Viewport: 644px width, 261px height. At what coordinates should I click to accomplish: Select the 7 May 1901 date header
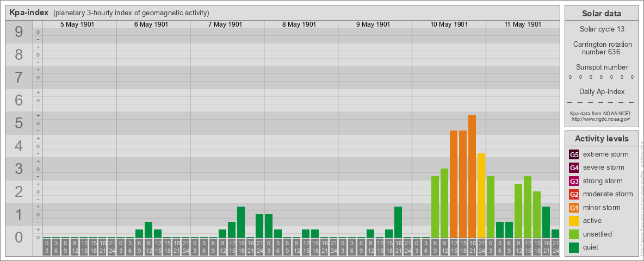click(225, 24)
